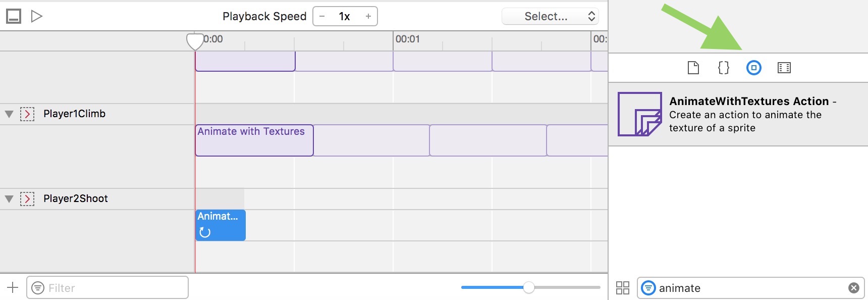Collapse the Player1Climb disclosure triangle
The image size is (868, 300).
(9, 114)
